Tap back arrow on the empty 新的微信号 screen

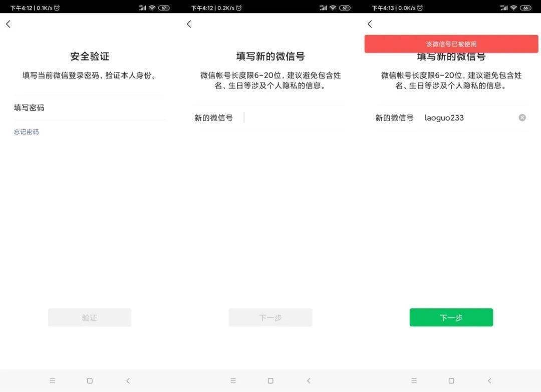coord(189,24)
